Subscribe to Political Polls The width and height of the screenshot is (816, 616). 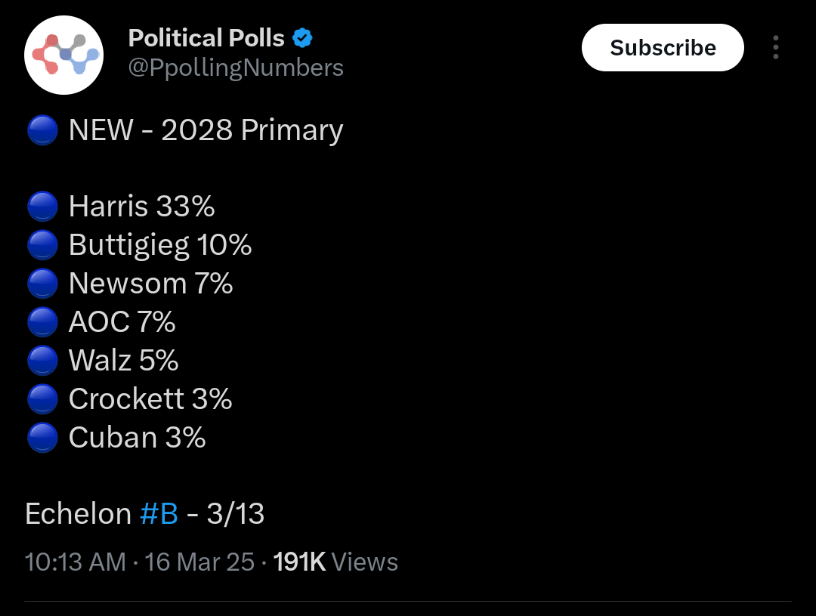pos(662,47)
